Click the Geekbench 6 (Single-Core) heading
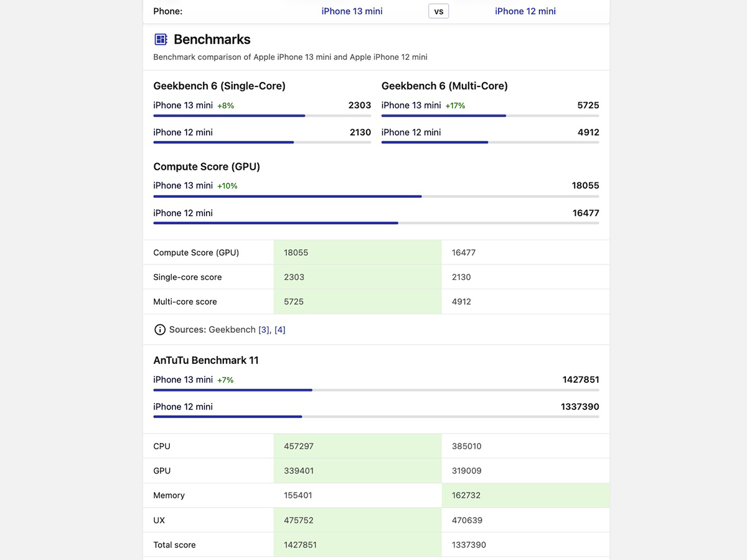The image size is (747, 560). [219, 86]
